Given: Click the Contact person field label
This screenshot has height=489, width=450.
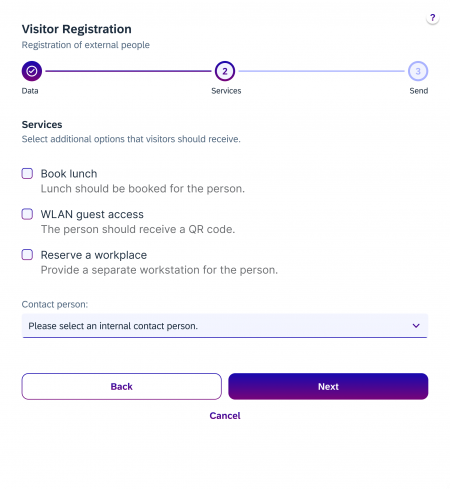Looking at the screenshot, I should (x=55, y=304).
